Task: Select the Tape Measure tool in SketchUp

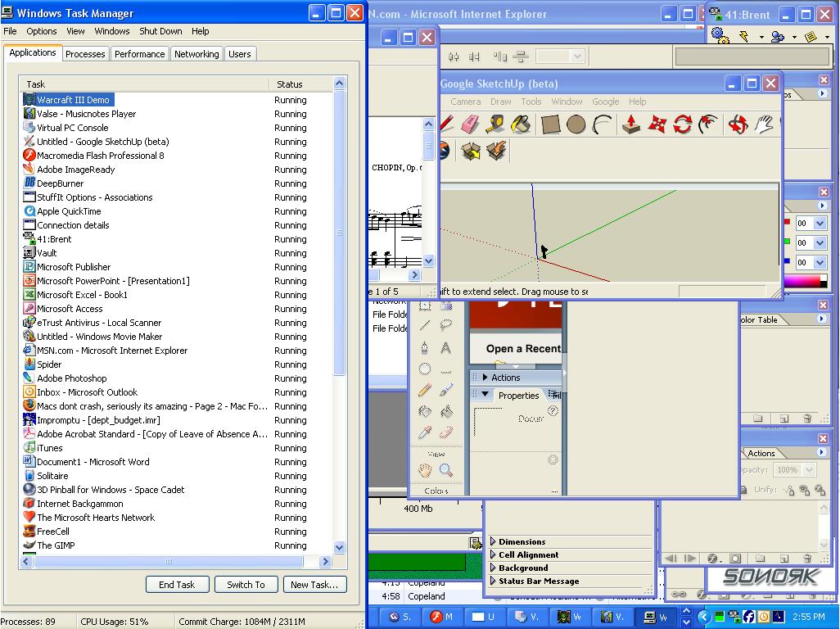Action: [x=495, y=124]
